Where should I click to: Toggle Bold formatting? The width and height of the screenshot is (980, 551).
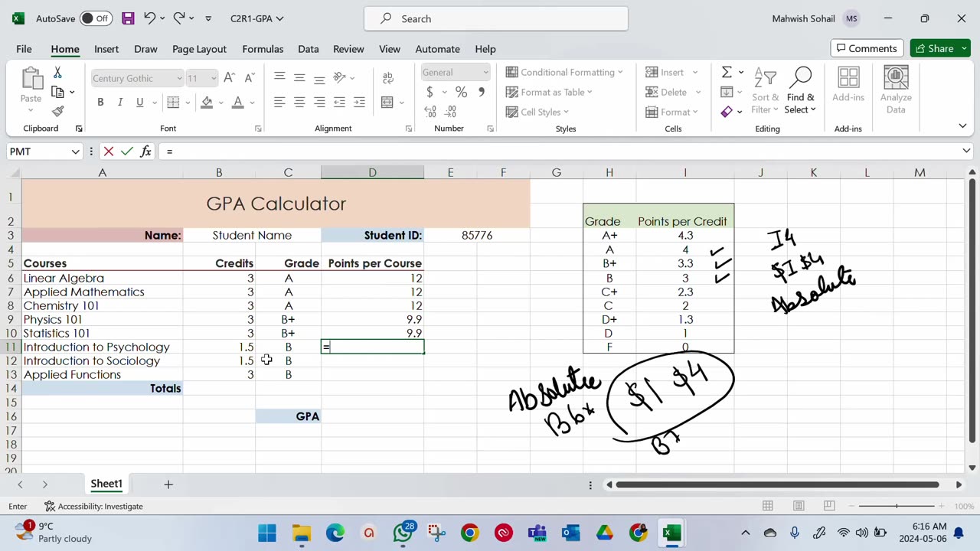coord(100,103)
